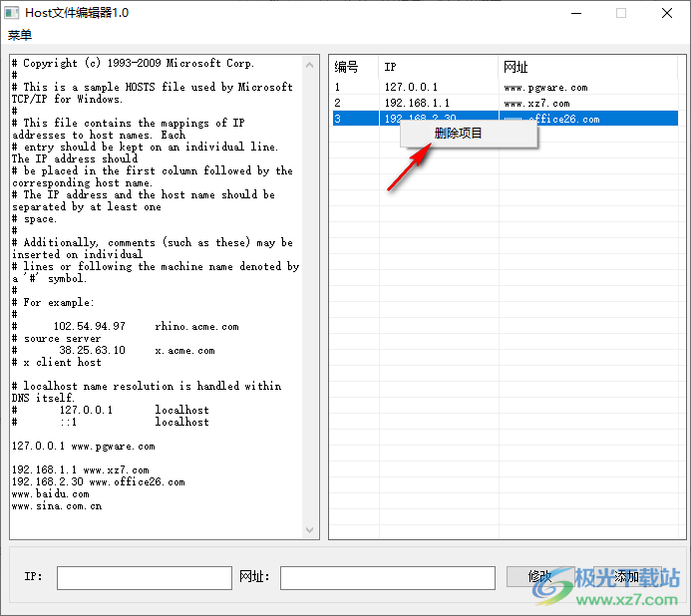Viewport: 691px width, 616px height.
Task: Choose 删除项目 from the context menu
Action: pos(459,133)
